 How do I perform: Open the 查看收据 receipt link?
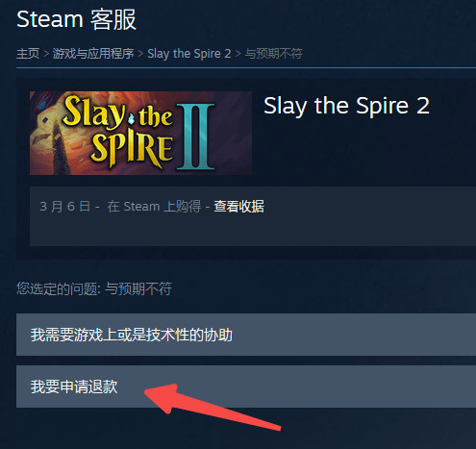click(x=238, y=207)
